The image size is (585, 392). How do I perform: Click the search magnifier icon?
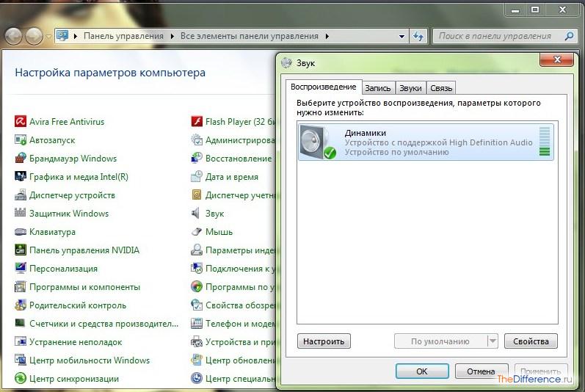[x=569, y=36]
